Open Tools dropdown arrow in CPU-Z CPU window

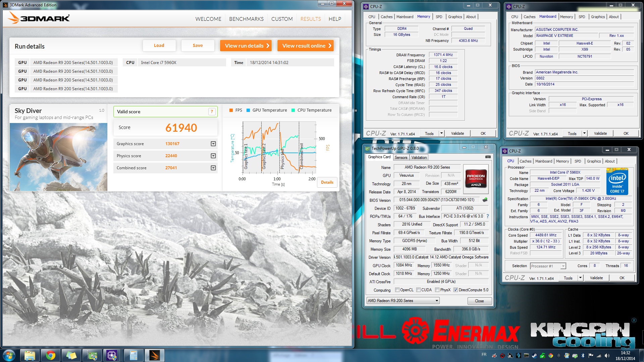click(x=580, y=278)
